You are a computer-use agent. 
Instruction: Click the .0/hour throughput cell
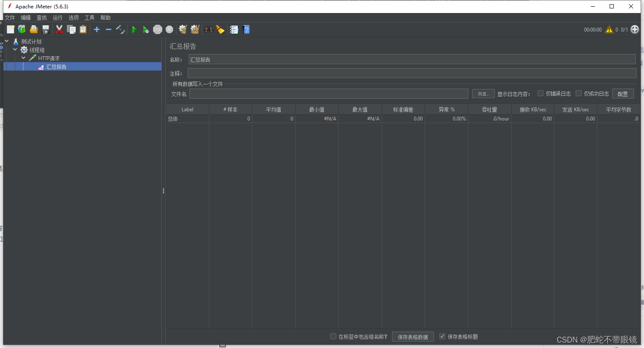[x=489, y=119]
